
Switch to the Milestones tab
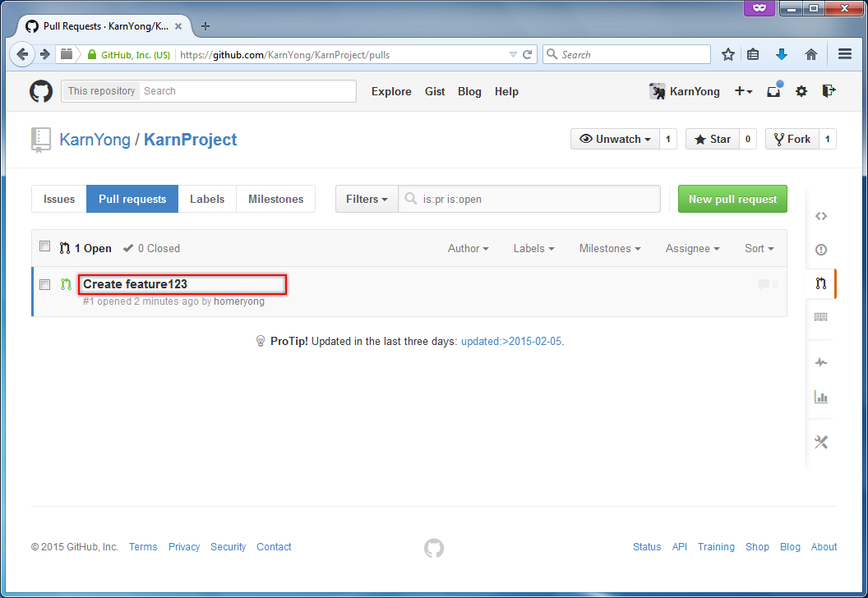[275, 199]
